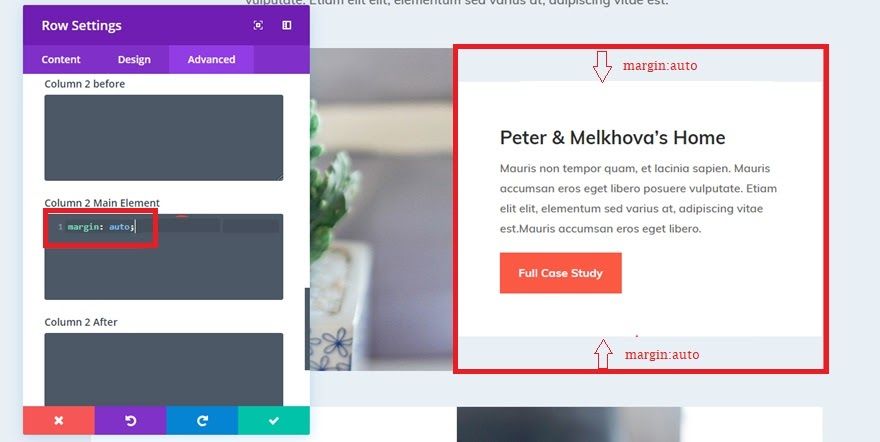Redo the change with blue arrow
This screenshot has width=880, height=442.
202,420
